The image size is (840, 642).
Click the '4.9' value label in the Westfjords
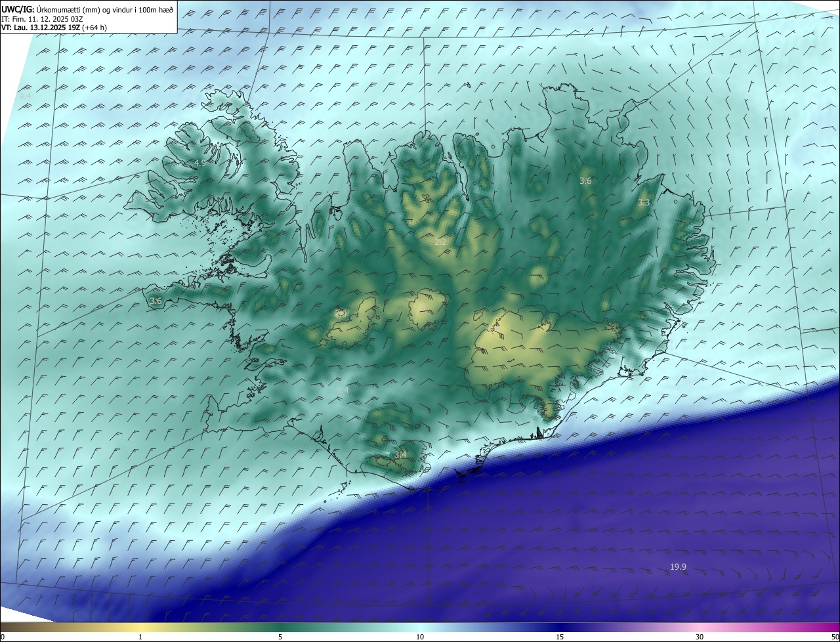(199, 163)
